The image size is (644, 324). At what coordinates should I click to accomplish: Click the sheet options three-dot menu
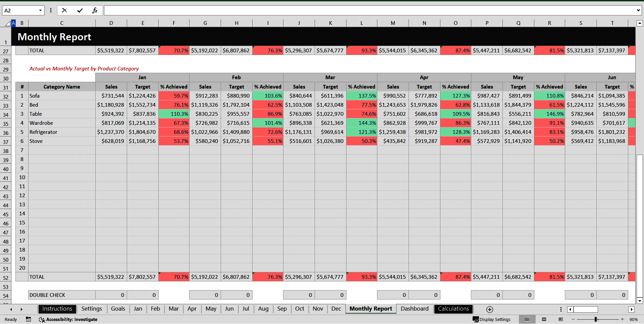click(560, 309)
